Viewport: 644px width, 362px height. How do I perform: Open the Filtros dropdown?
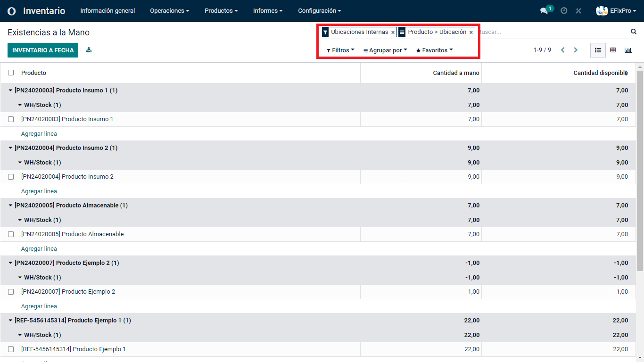pyautogui.click(x=340, y=50)
